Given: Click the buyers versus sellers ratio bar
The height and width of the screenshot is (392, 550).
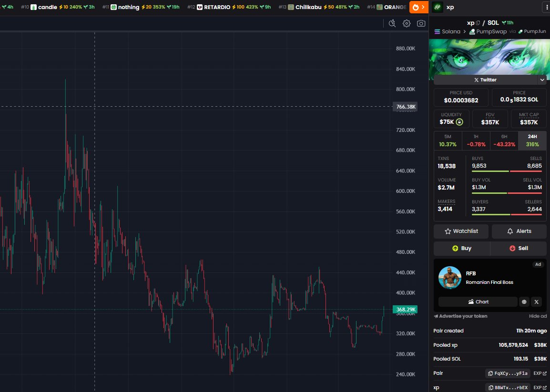Looking at the screenshot, I should (507, 215).
